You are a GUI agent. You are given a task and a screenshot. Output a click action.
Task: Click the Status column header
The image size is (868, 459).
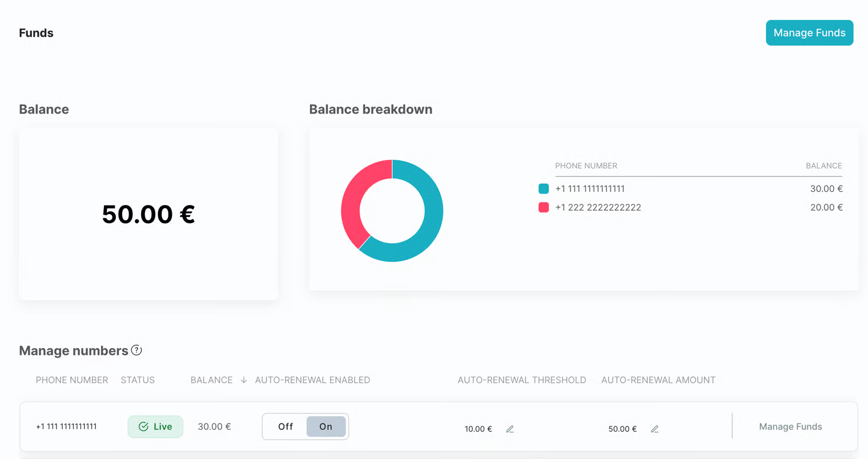point(138,380)
